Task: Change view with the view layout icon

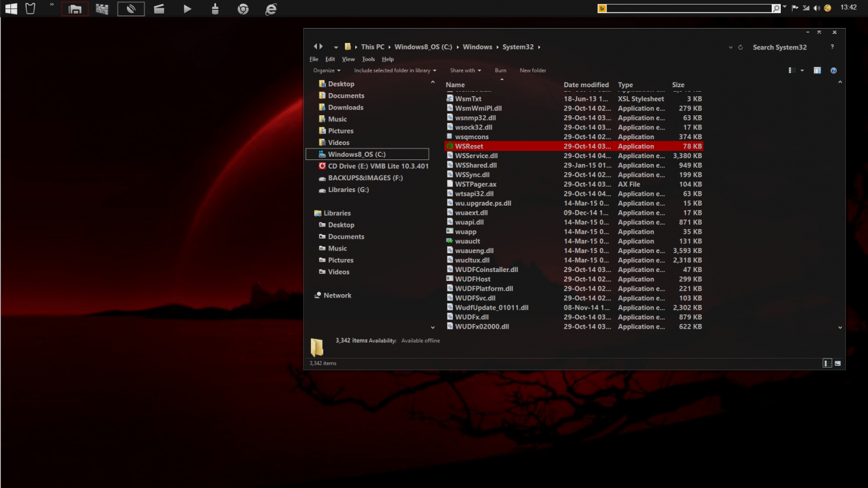Action: [793, 70]
